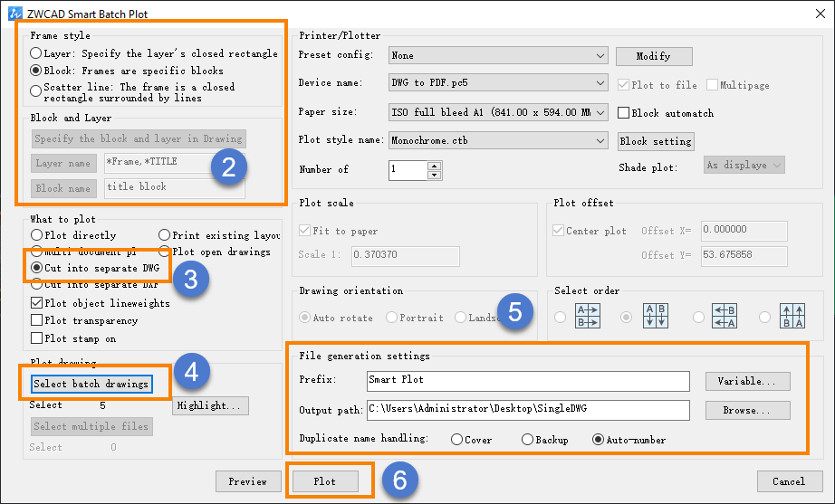Toggle Fit to paper checkbox
Viewport: 835px width, 504px height.
[304, 231]
